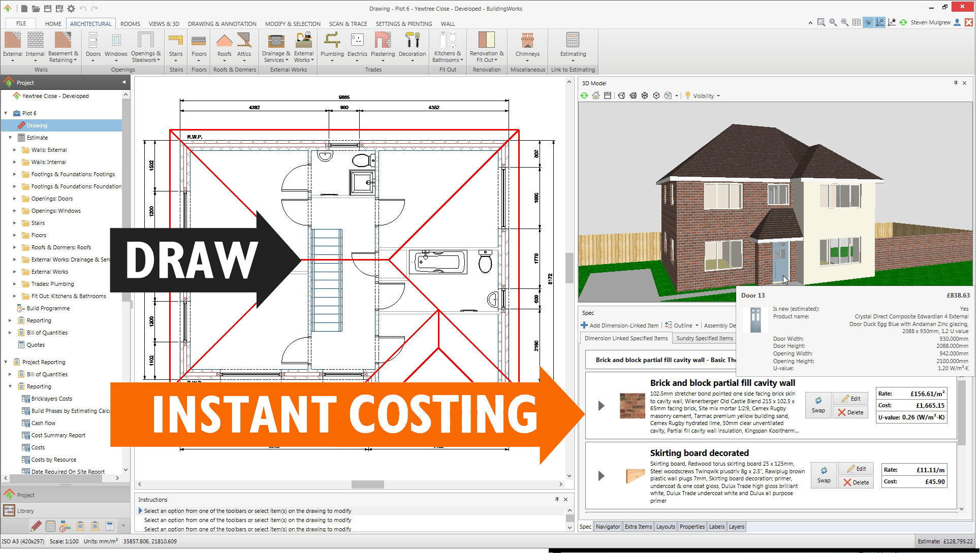Open the Internal walls tool
The height and width of the screenshot is (553, 980).
(35, 47)
